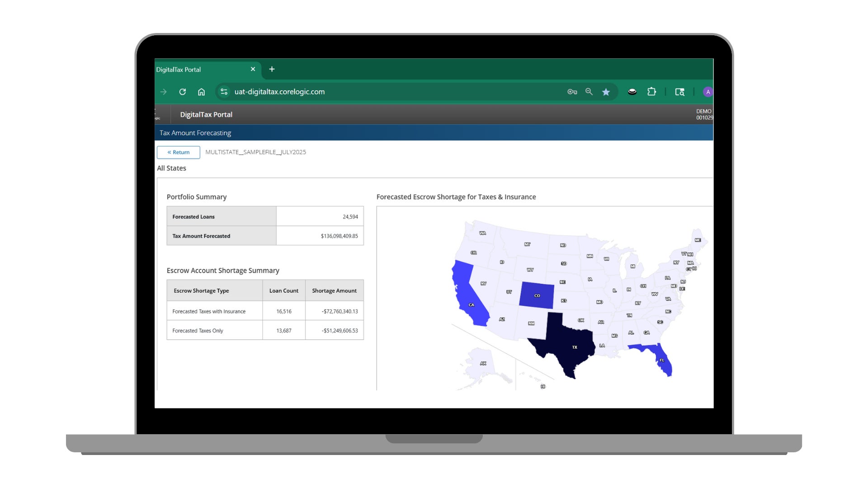This screenshot has width=868, height=488.
Task: Click Colorado state on the map
Action: [537, 295]
